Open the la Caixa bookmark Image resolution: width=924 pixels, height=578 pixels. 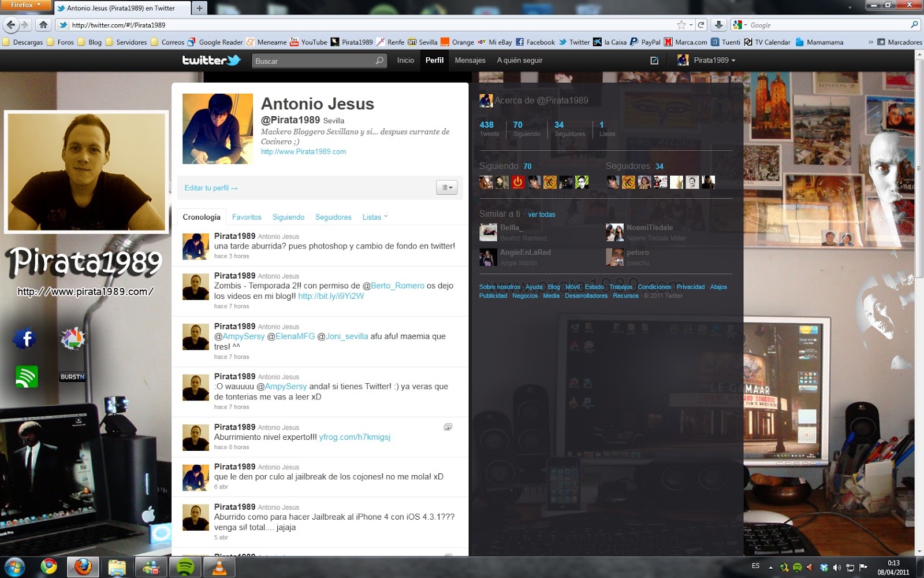coord(610,42)
